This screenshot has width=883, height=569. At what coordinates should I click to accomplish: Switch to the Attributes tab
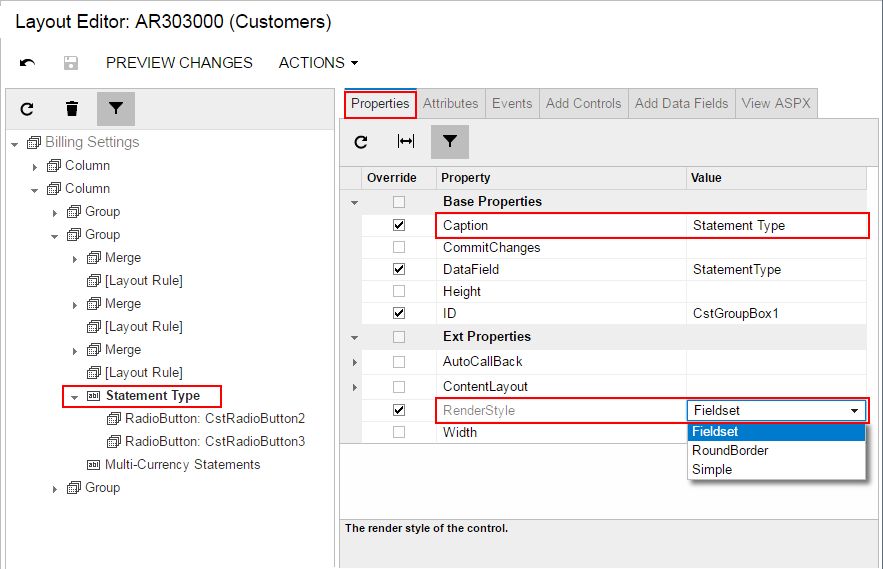450,103
